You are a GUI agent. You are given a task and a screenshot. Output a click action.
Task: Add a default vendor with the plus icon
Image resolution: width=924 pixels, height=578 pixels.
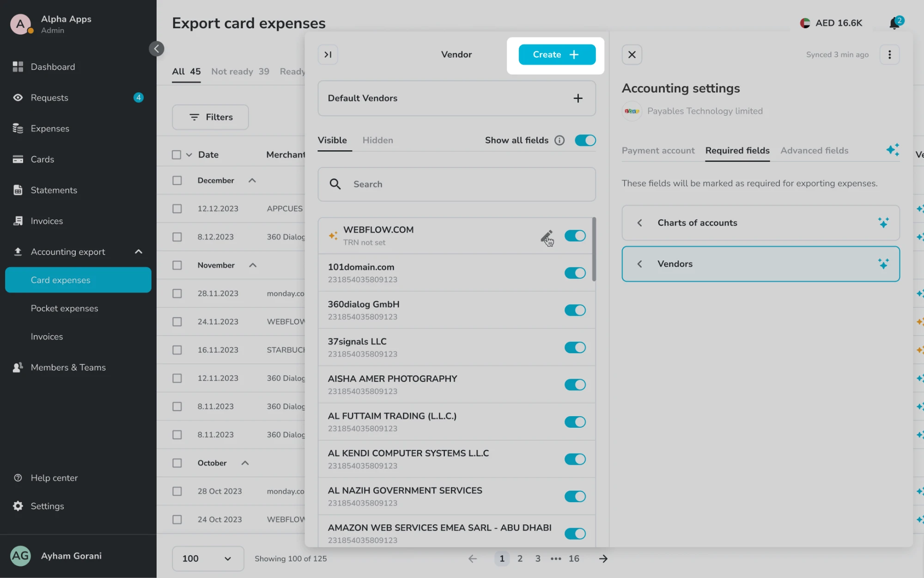click(x=578, y=98)
